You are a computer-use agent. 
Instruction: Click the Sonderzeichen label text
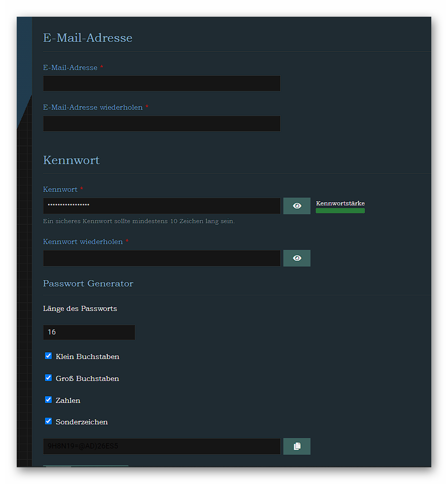tap(82, 422)
